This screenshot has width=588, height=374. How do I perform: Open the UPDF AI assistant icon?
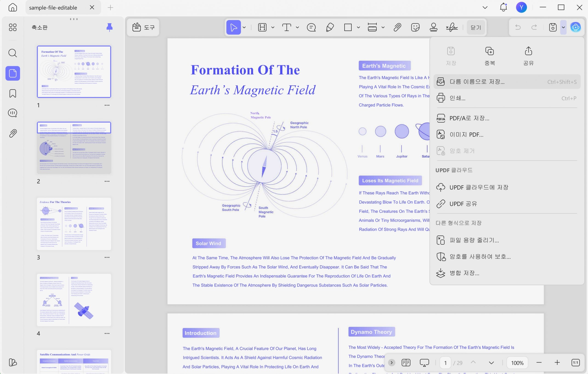(x=576, y=27)
